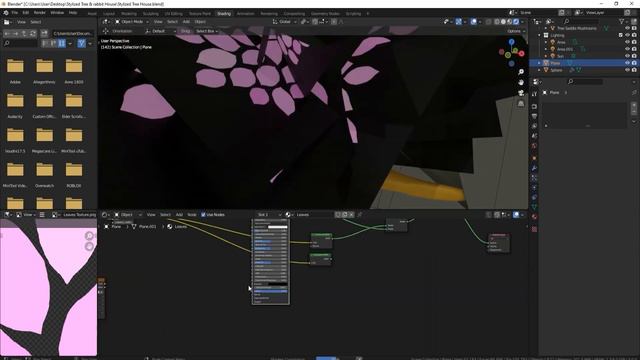Open the Tool properties tab

[534, 94]
